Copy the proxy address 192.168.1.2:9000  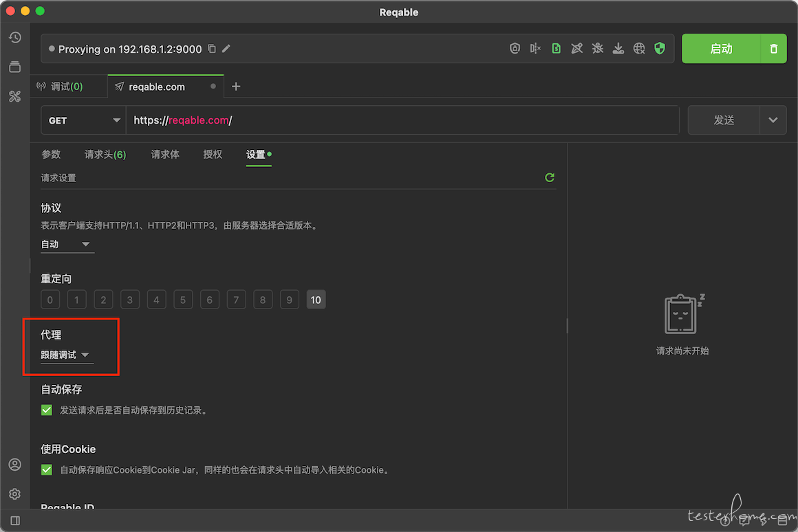tap(212, 49)
